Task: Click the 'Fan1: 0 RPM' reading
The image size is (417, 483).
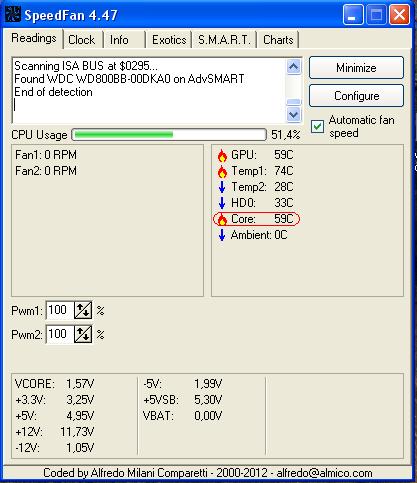Action: (x=46, y=155)
